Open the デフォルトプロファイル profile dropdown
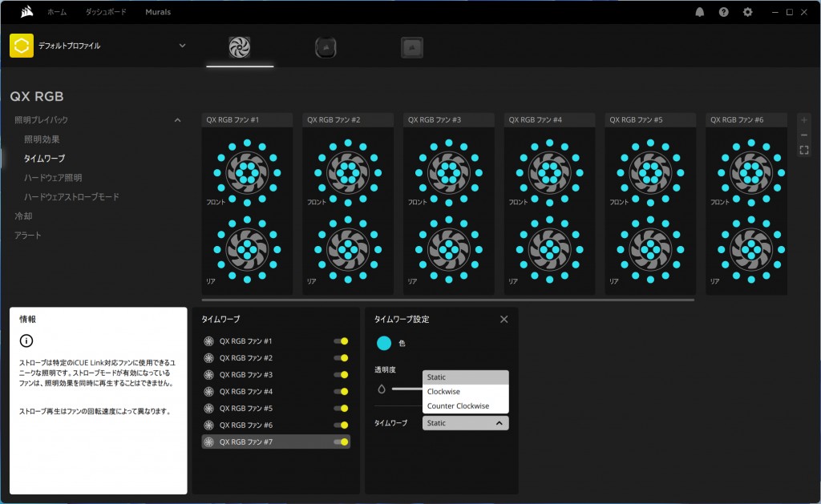The height and width of the screenshot is (504, 821). click(x=182, y=46)
